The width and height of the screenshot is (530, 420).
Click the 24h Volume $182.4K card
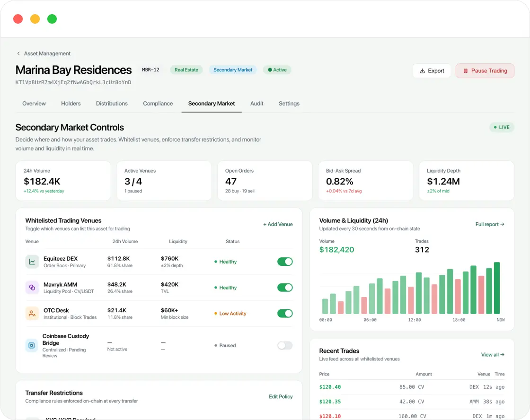(x=63, y=181)
